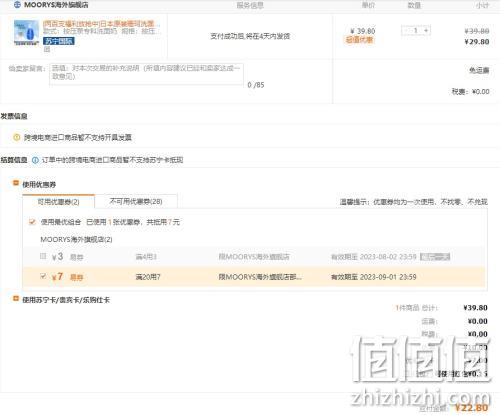The image size is (500, 415).
Task: Click the 苏宁国际 badge
Action: [x=59, y=41]
